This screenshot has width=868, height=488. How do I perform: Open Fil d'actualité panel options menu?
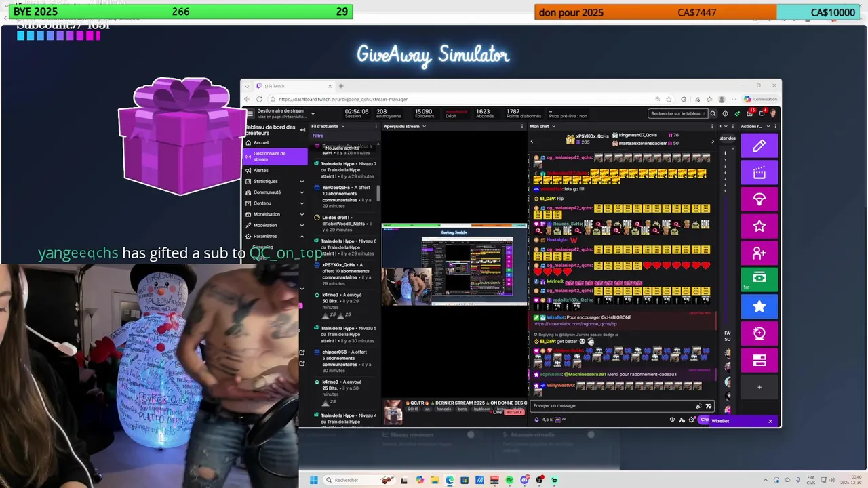(x=376, y=126)
